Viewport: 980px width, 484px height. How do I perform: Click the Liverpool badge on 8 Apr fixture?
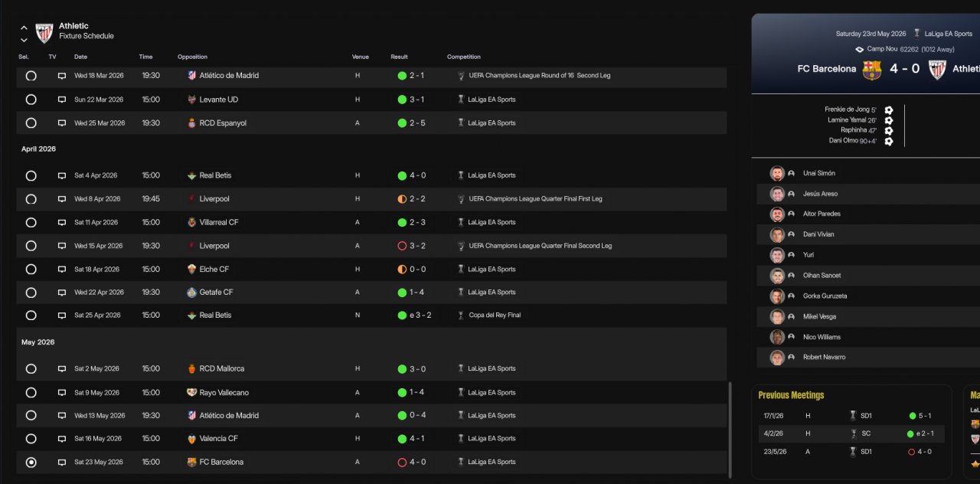(191, 199)
